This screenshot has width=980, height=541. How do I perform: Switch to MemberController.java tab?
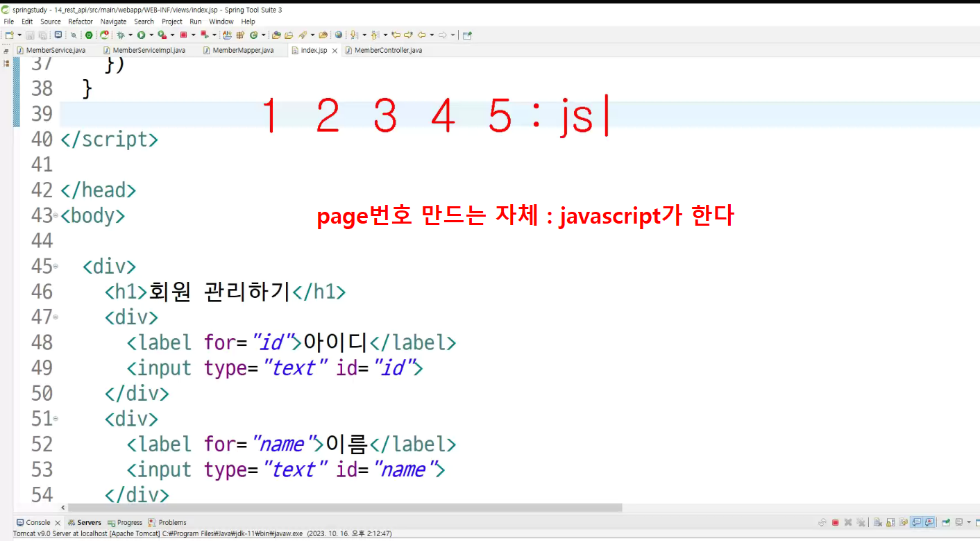coord(383,50)
